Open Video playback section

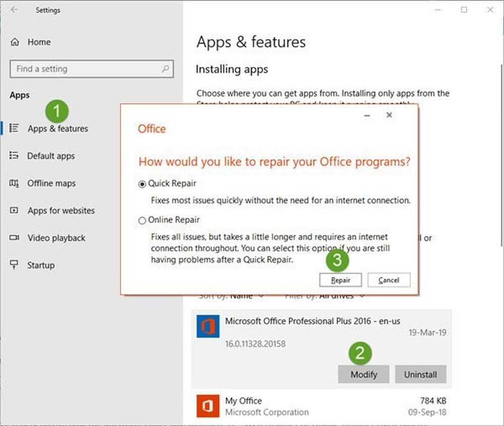56,238
